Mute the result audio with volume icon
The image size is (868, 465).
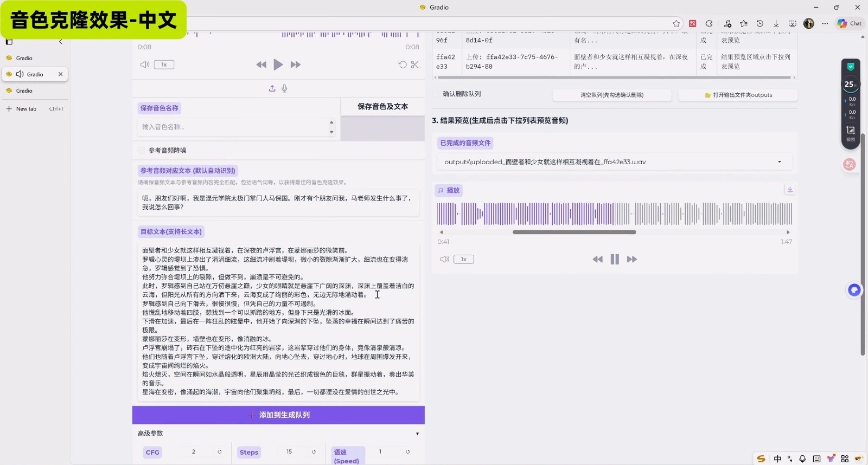[x=444, y=260]
